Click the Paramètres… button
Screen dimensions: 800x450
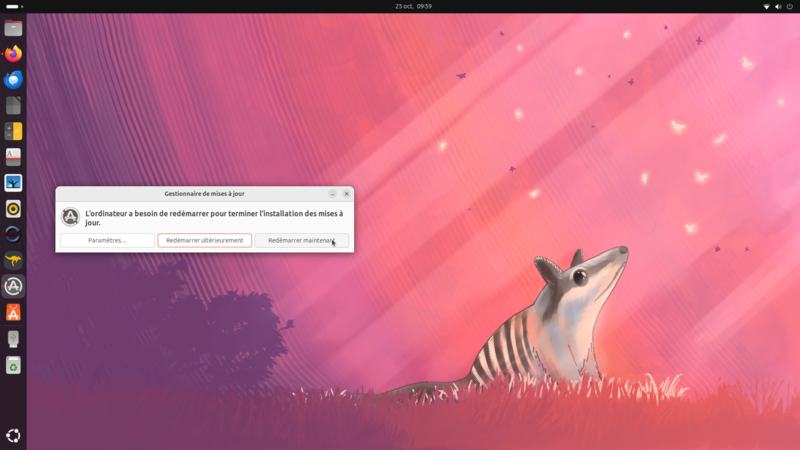(x=107, y=240)
